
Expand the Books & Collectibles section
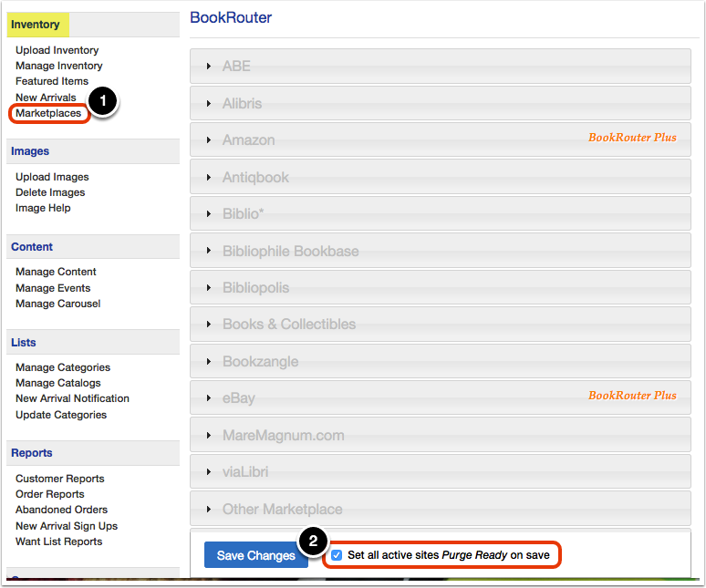[x=441, y=324]
